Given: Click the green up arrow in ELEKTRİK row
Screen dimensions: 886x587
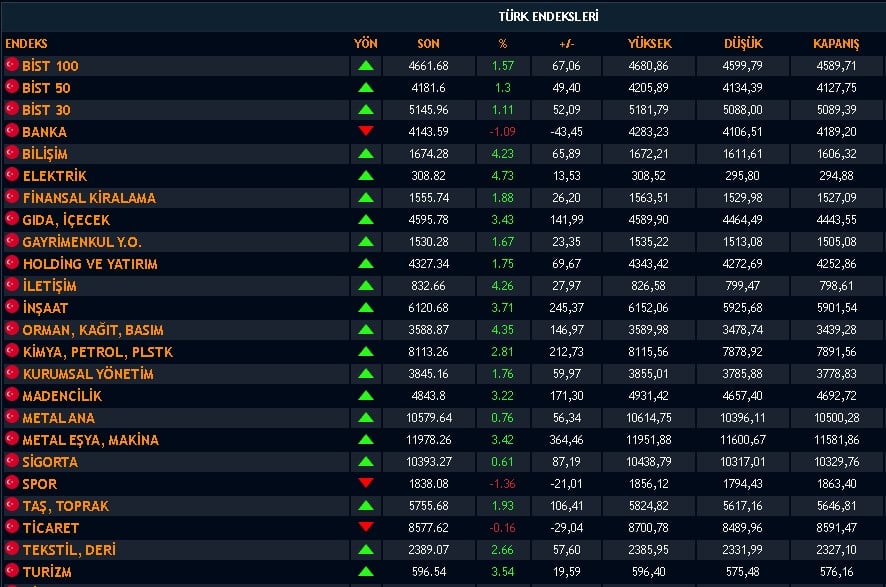Looking at the screenshot, I should tap(366, 176).
